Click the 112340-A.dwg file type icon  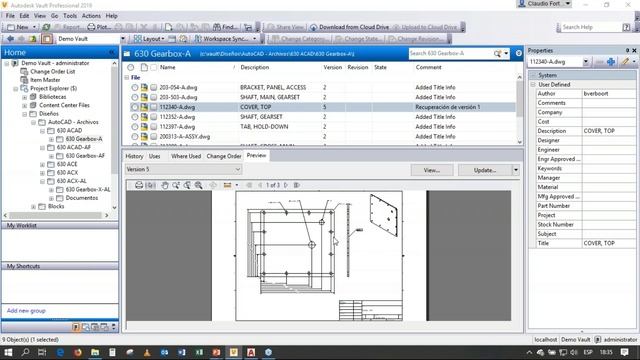pyautogui.click(x=144, y=107)
